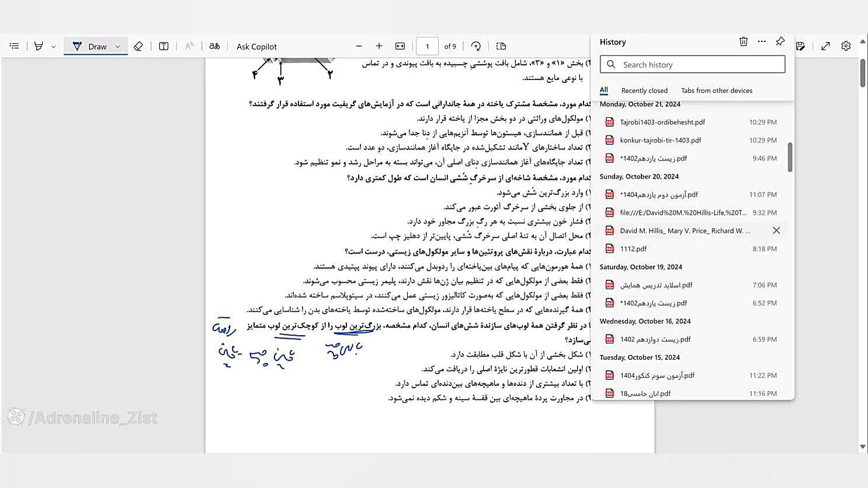Click the page scrollbar down arrow

coord(863,447)
